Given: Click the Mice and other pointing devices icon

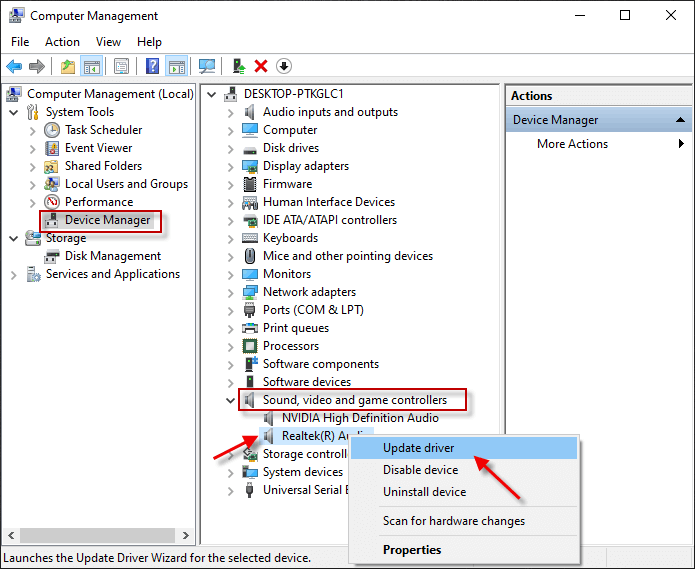Looking at the screenshot, I should coord(250,256).
